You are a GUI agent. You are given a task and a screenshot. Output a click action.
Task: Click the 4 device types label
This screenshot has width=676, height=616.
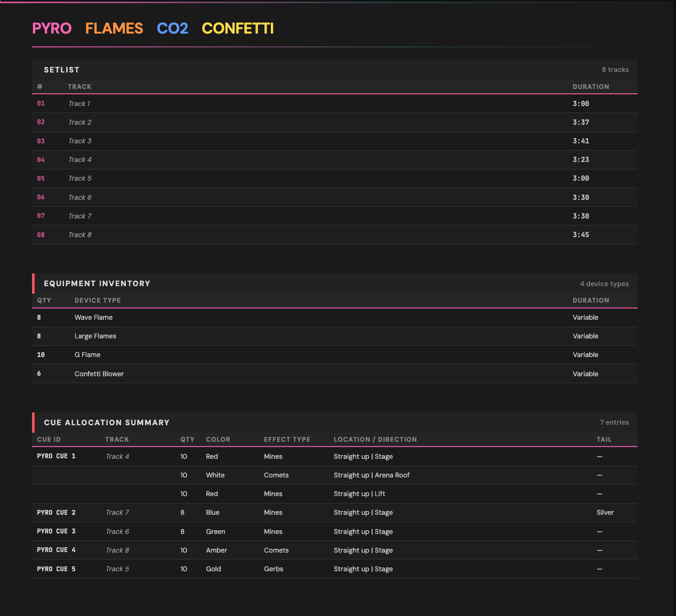click(x=605, y=283)
